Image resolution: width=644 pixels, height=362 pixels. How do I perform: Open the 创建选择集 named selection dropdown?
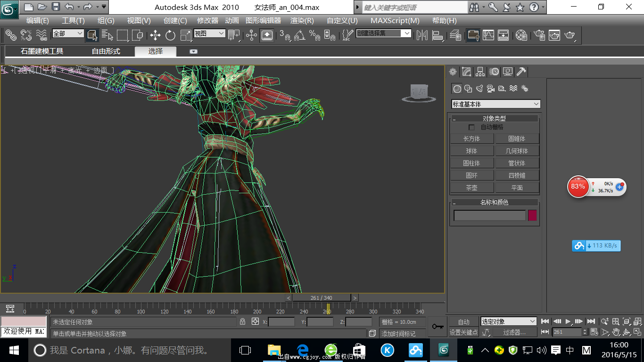point(384,33)
